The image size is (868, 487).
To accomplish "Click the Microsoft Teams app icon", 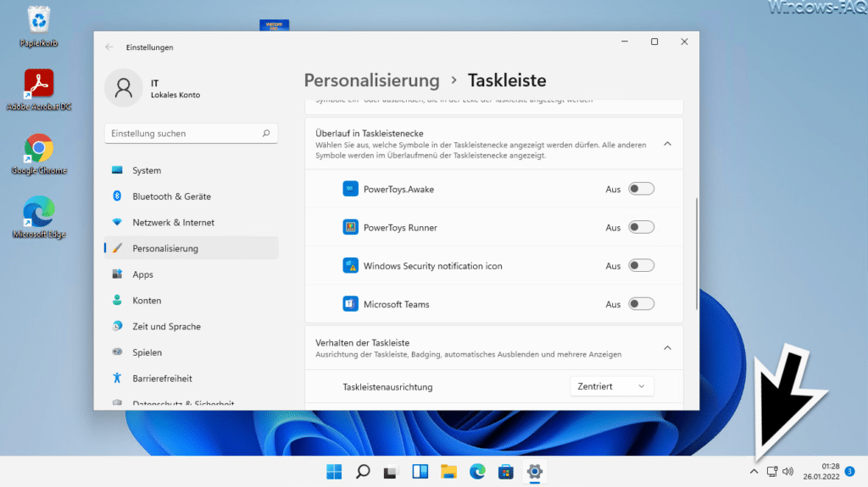I will click(350, 304).
